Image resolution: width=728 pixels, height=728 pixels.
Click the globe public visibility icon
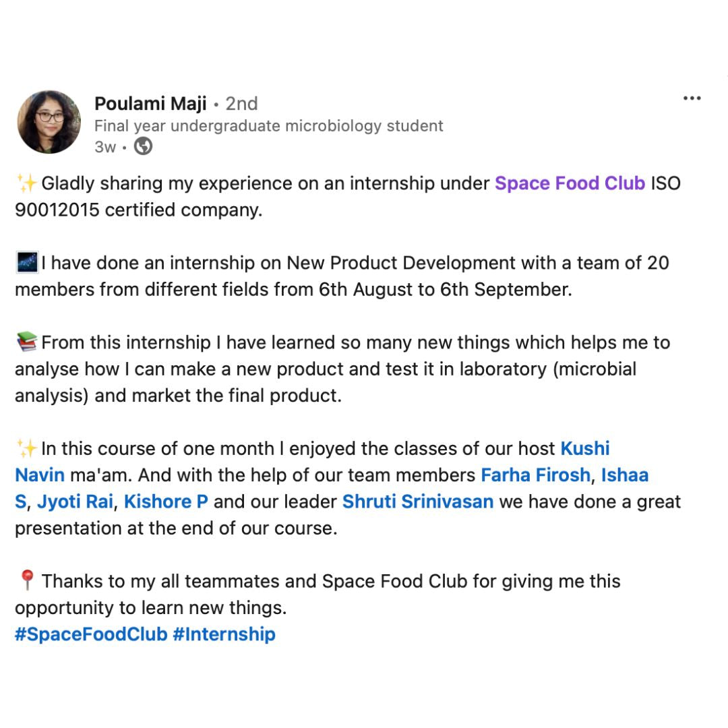[143, 146]
